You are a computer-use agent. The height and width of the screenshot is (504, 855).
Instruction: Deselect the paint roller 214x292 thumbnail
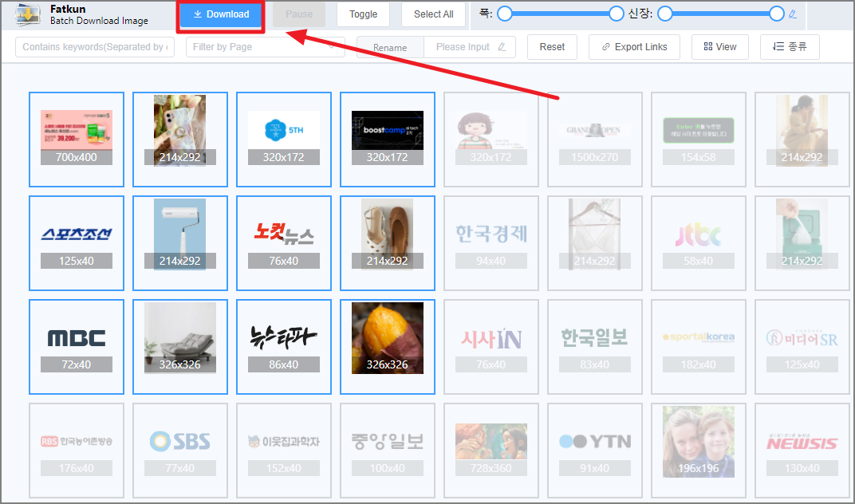tap(180, 243)
